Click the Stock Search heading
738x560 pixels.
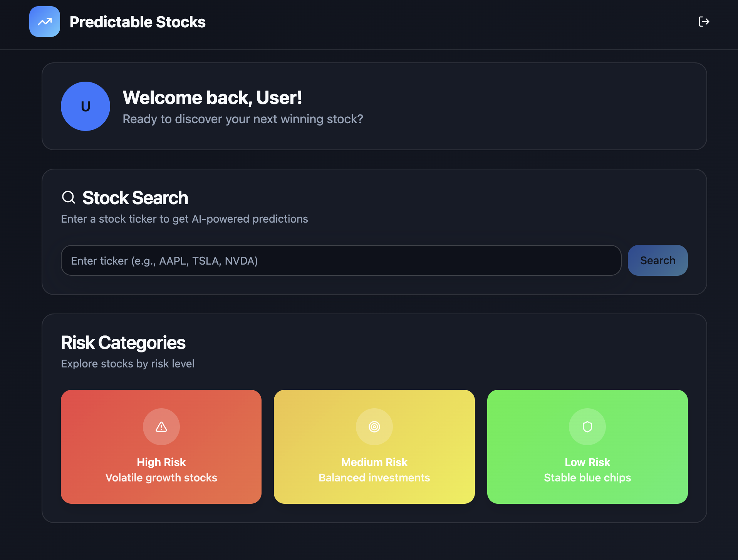click(135, 198)
